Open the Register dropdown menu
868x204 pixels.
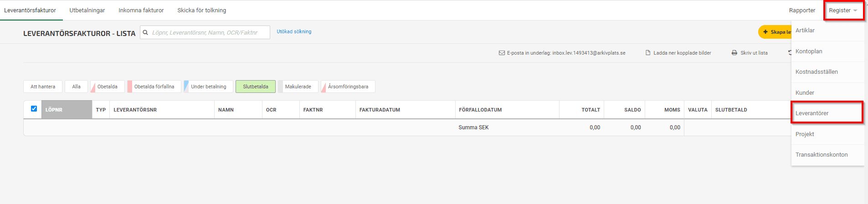(x=843, y=10)
